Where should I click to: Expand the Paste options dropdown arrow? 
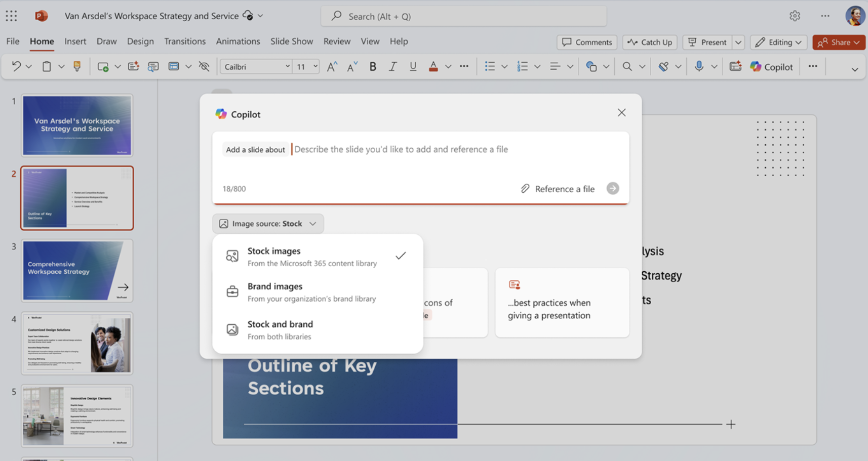click(61, 66)
